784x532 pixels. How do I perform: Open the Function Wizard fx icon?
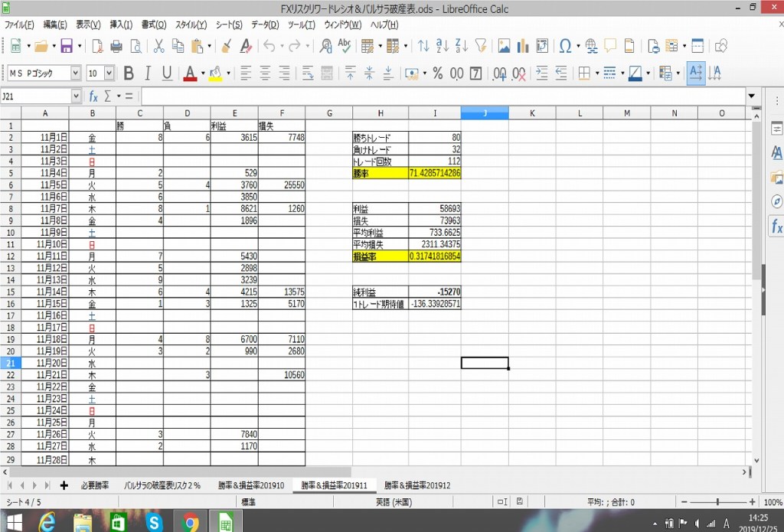93,96
